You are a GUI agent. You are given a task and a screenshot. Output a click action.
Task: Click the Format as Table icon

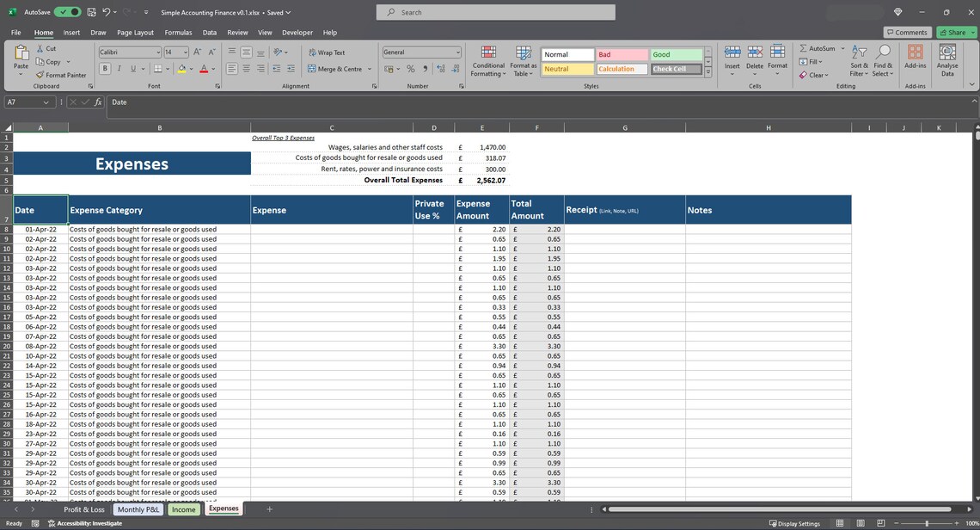tap(523, 59)
